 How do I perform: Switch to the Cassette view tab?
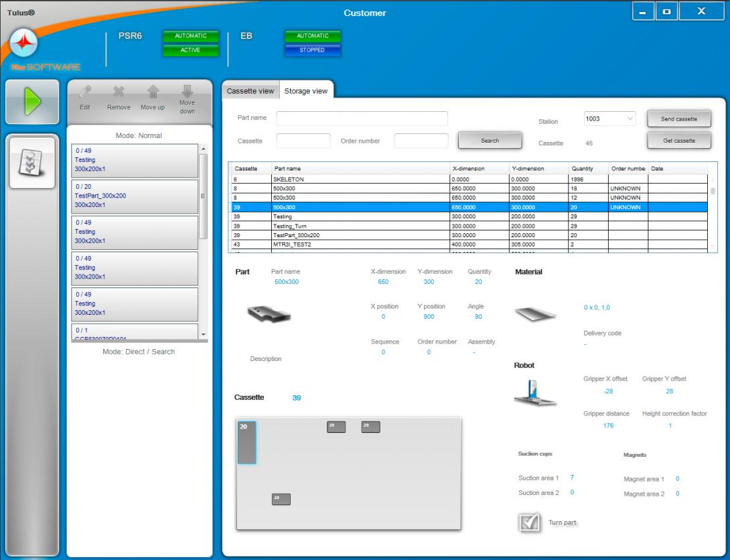pos(250,91)
